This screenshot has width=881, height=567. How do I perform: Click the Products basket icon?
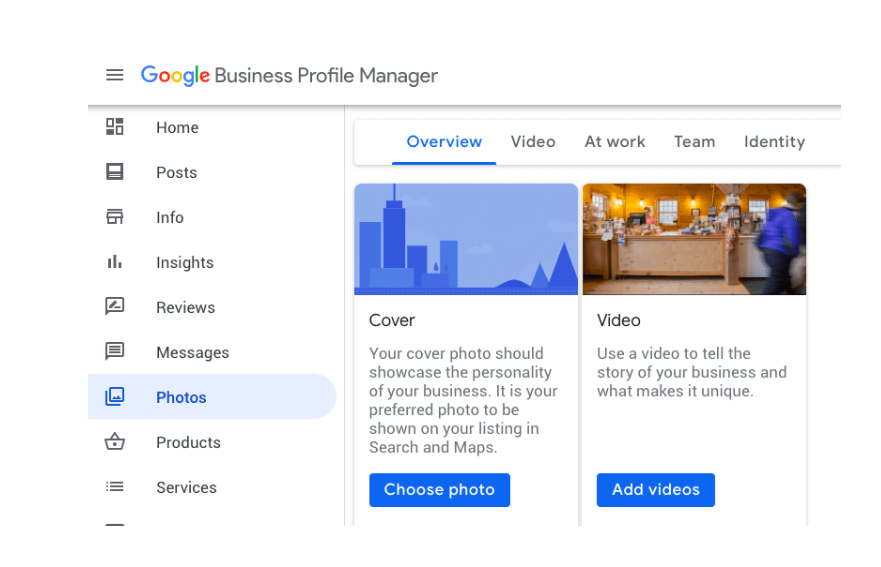115,442
